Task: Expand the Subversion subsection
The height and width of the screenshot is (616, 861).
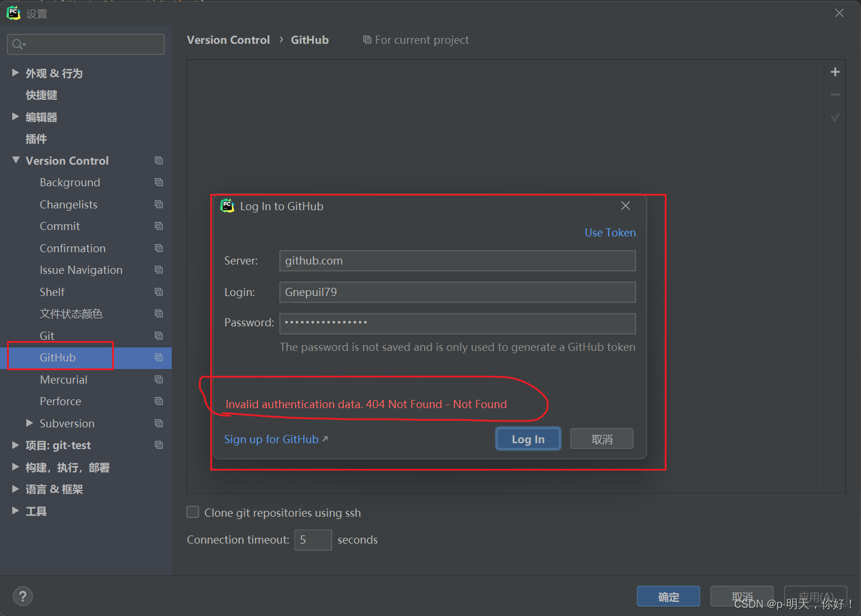Action: [x=30, y=423]
